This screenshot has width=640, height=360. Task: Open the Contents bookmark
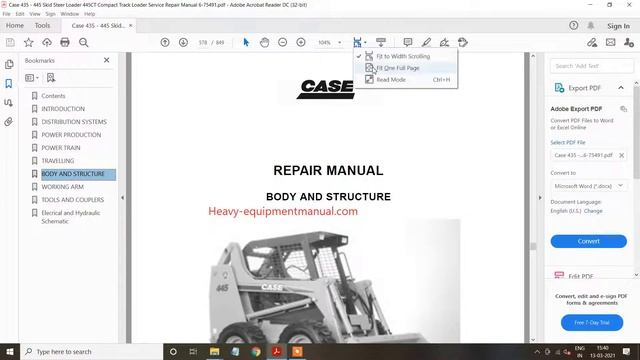point(53,96)
